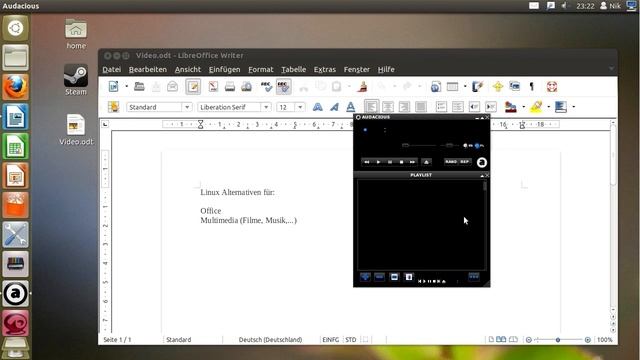Viewport: 640px width, 360px height.
Task: Click the Increase Indent icon
Action: (491, 107)
